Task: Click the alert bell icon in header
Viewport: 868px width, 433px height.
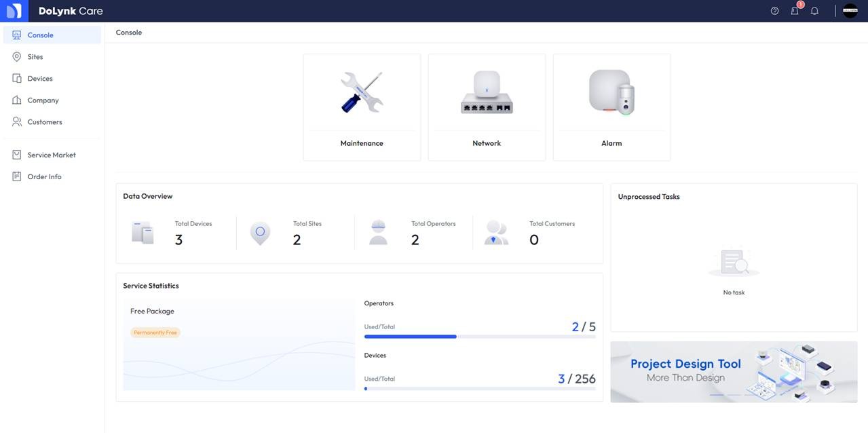Action: coord(814,11)
